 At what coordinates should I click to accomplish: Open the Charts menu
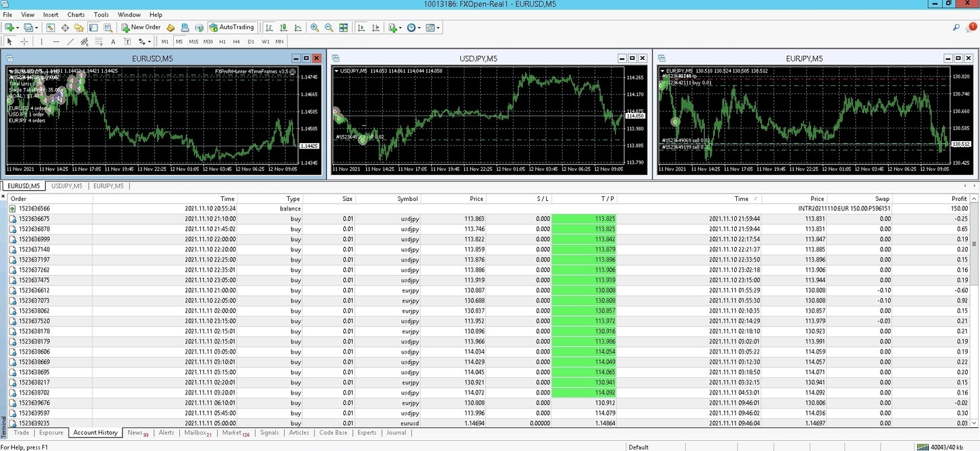76,14
